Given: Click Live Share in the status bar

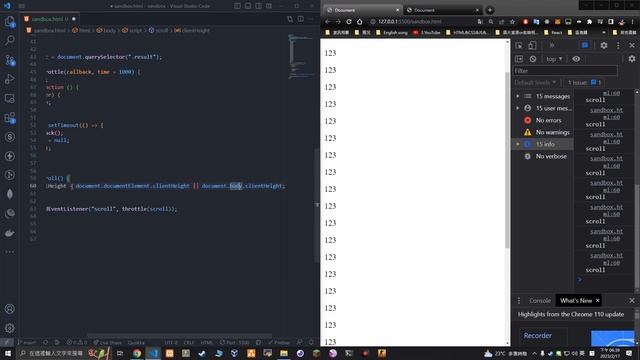Looking at the screenshot, I should pos(107,342).
